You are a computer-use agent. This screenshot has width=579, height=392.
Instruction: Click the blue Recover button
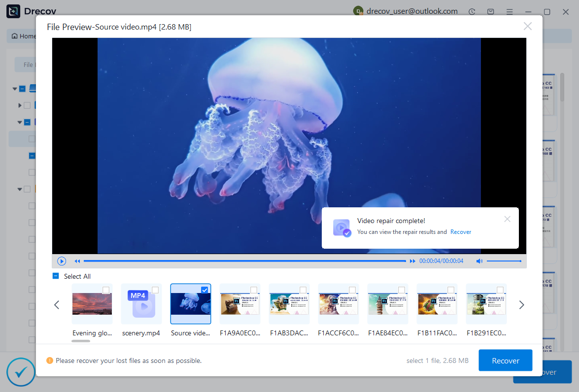505,360
